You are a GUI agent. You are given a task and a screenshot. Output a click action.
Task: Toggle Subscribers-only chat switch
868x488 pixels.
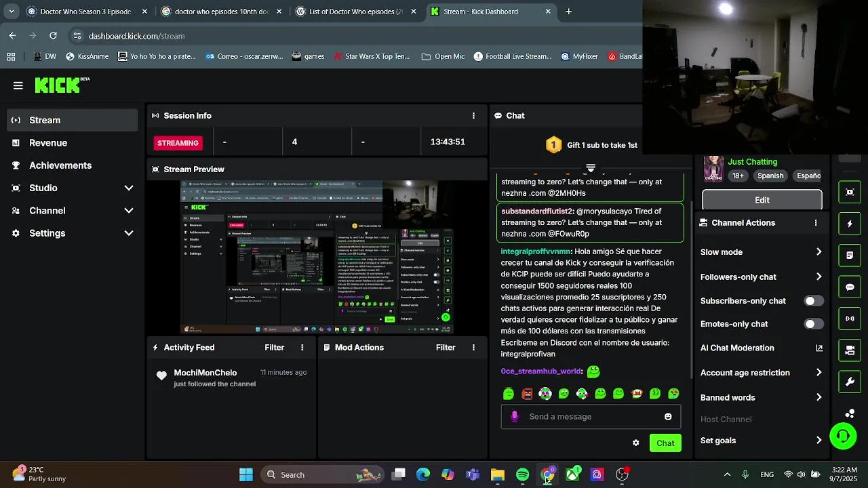pos(814,301)
